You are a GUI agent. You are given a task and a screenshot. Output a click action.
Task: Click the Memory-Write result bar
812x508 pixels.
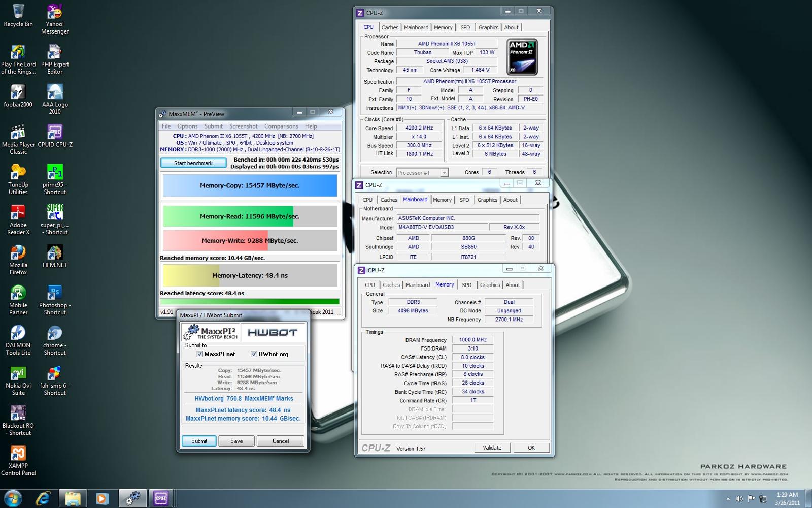pyautogui.click(x=250, y=241)
